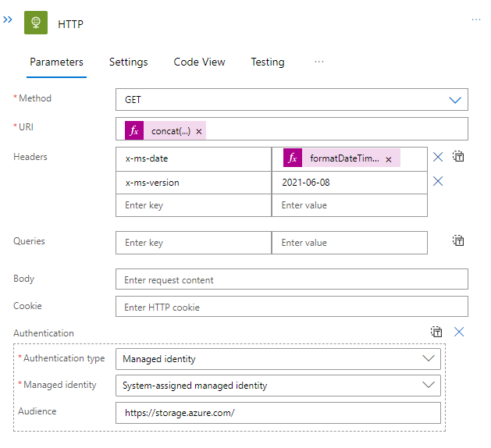Image resolution: width=491 pixels, height=448 pixels.
Task: Remove the concat expression token from URI
Action: (x=199, y=132)
